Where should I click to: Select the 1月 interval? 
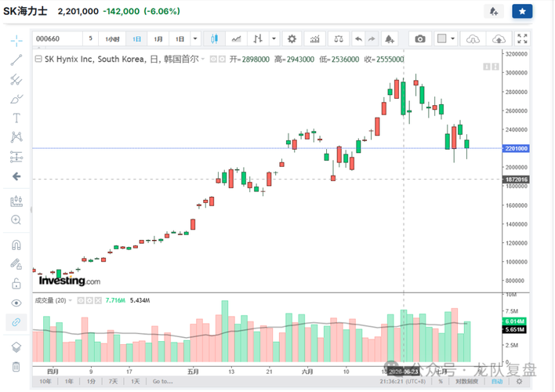158,39
